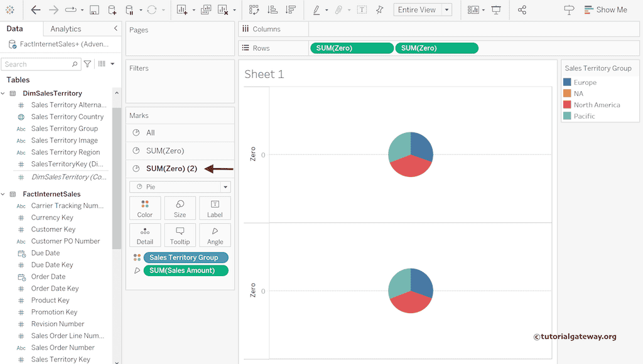The image size is (643, 364).
Task: Click the Swap Rows and Columns icon
Action: (x=254, y=10)
